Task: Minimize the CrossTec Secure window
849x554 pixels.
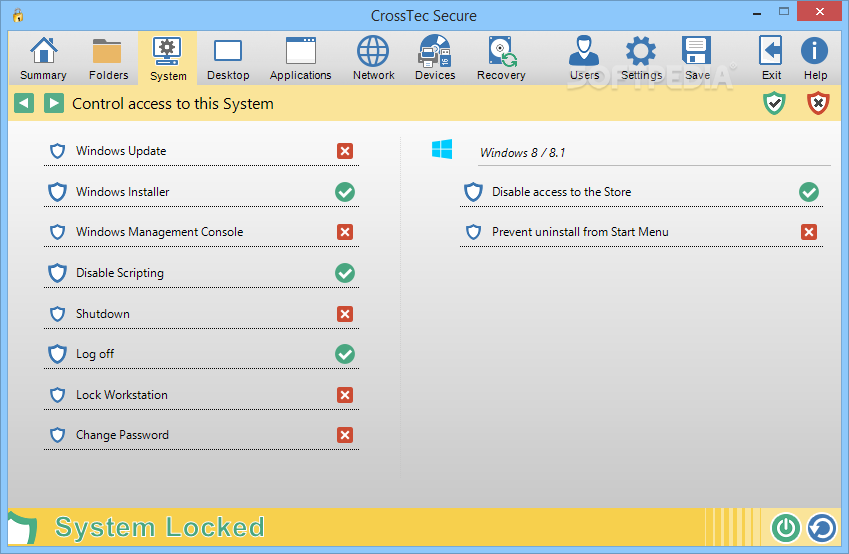Action: (757, 12)
